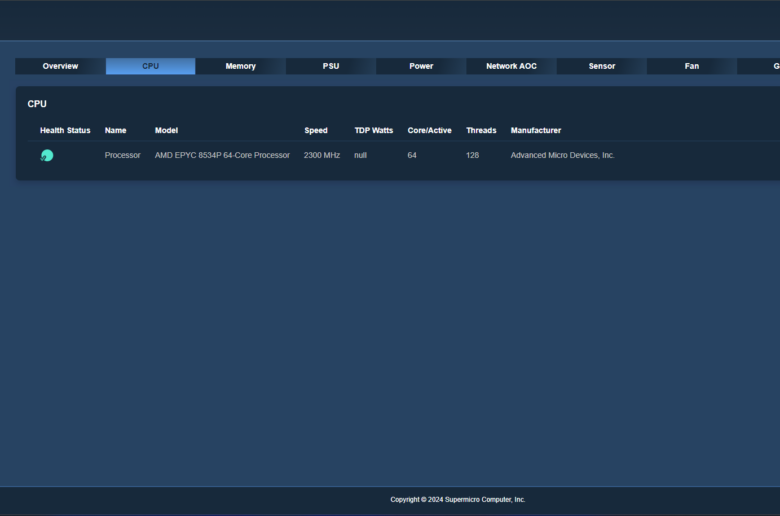Open the PSU tab
The width and height of the screenshot is (780, 516).
pyautogui.click(x=331, y=66)
